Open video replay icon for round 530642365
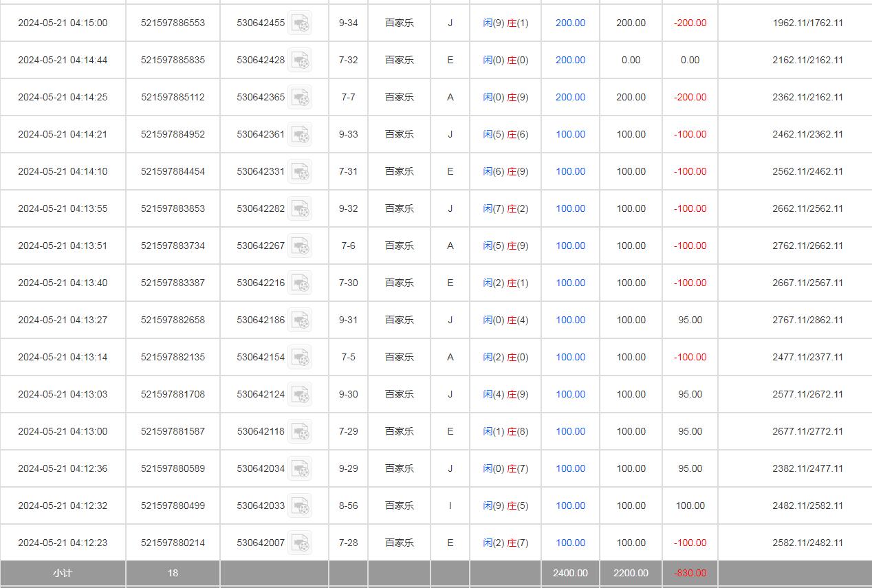This screenshot has height=588, width=872. (x=300, y=97)
